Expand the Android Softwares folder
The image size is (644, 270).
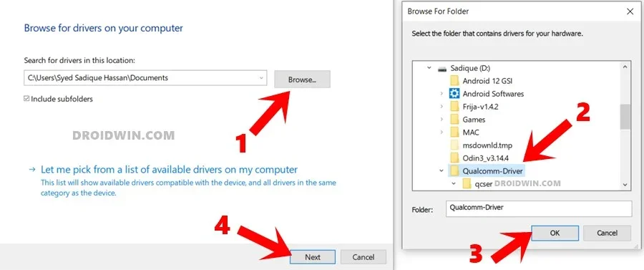point(441,94)
